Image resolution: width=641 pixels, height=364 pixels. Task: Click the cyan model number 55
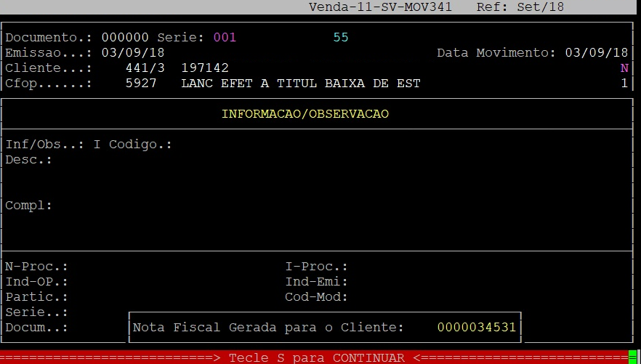click(x=341, y=37)
